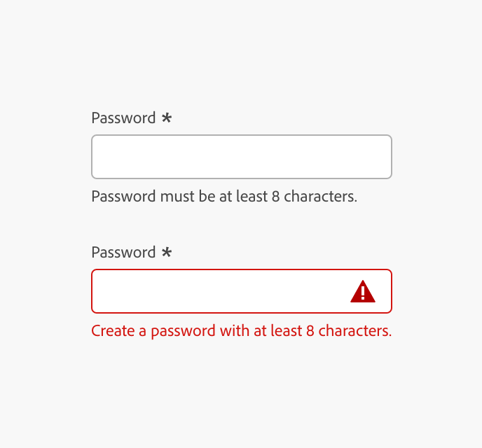
Task: Select the "Password must be at least 8 characters." text
Action: coord(224,197)
